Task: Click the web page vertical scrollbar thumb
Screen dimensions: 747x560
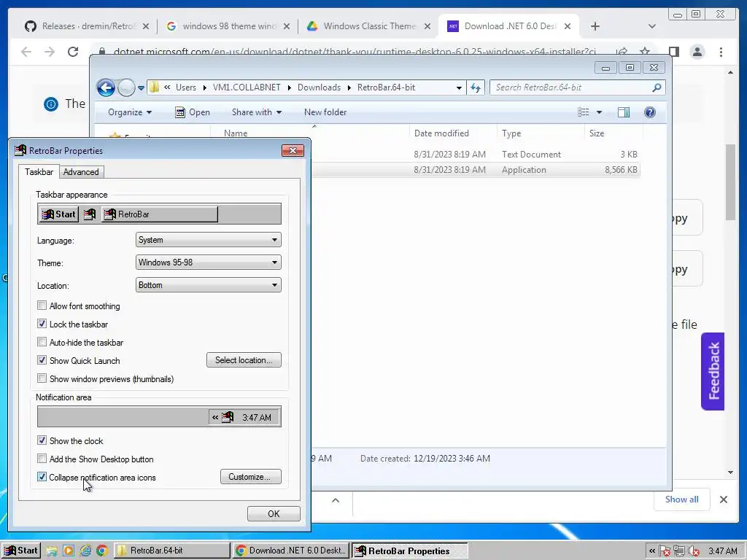Action: 730,182
